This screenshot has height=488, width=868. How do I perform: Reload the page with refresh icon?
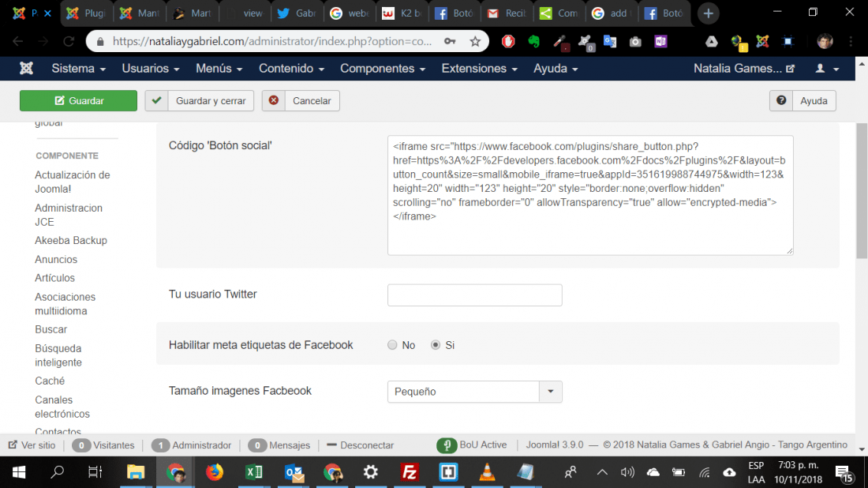click(69, 42)
